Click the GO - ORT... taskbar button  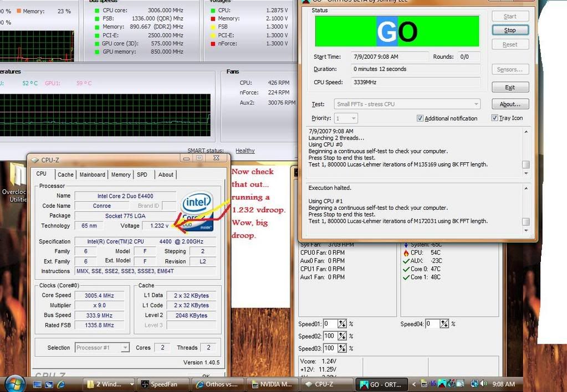click(381, 384)
